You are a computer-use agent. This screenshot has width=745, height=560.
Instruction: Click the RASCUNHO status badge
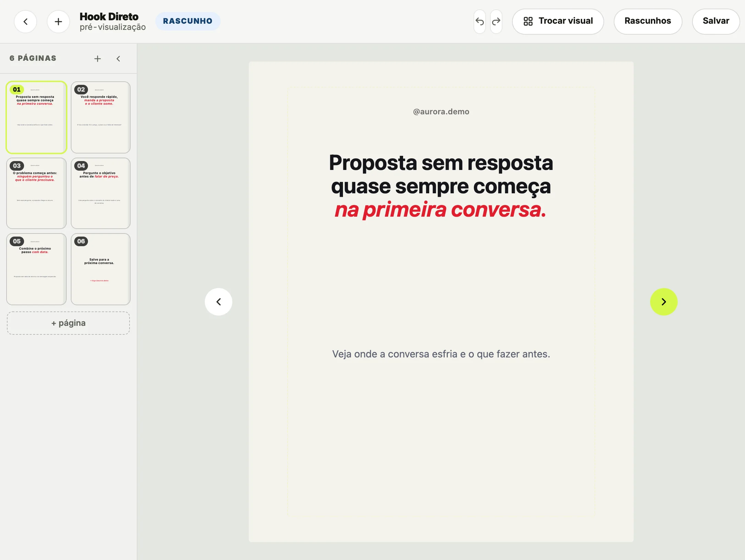188,21
